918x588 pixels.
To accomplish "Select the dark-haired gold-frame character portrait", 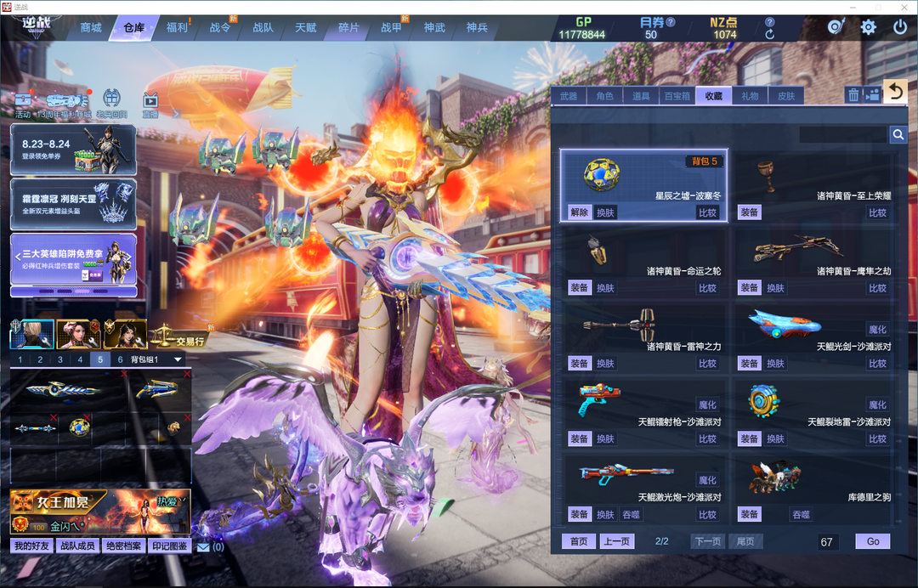I will click(x=125, y=334).
